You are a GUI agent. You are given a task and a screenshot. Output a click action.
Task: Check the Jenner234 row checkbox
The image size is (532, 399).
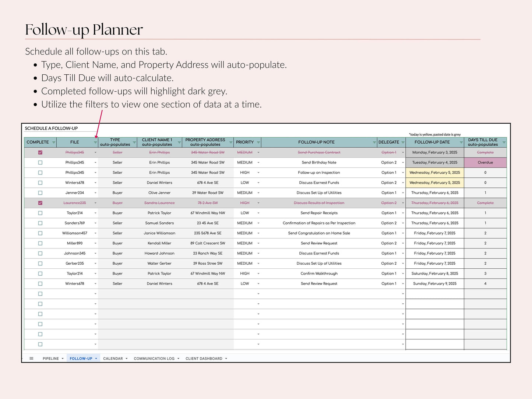click(40, 193)
